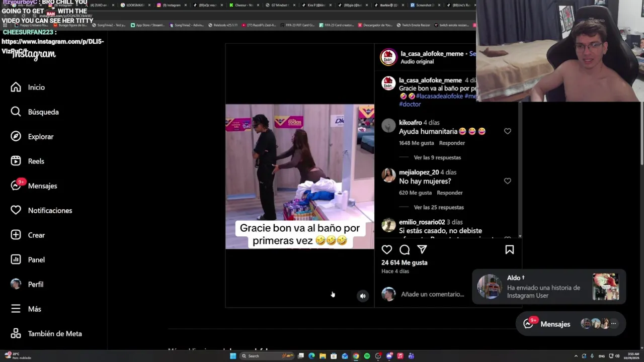Like kikoafro's comment heart

[x=507, y=131]
